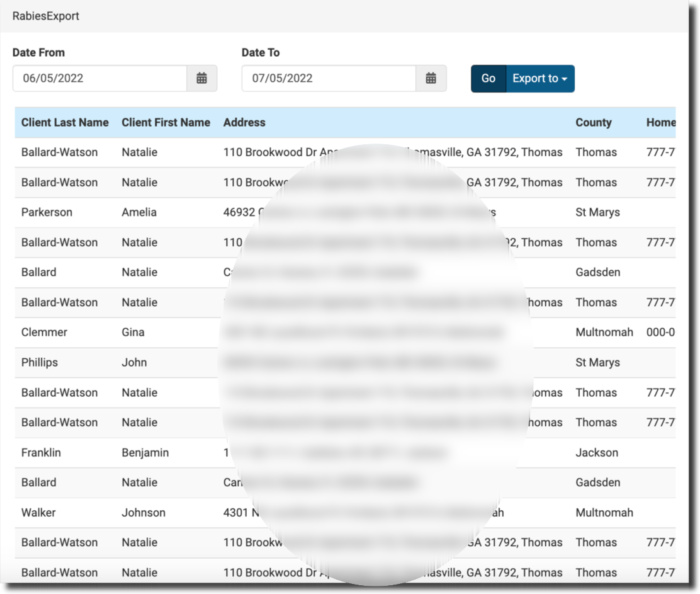This screenshot has width=700, height=594.
Task: Click first name Amelia in the table
Action: pyautogui.click(x=139, y=212)
